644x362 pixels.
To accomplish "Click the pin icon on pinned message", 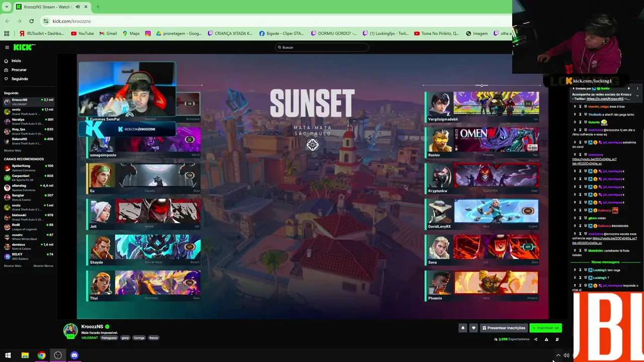I will pos(628,88).
